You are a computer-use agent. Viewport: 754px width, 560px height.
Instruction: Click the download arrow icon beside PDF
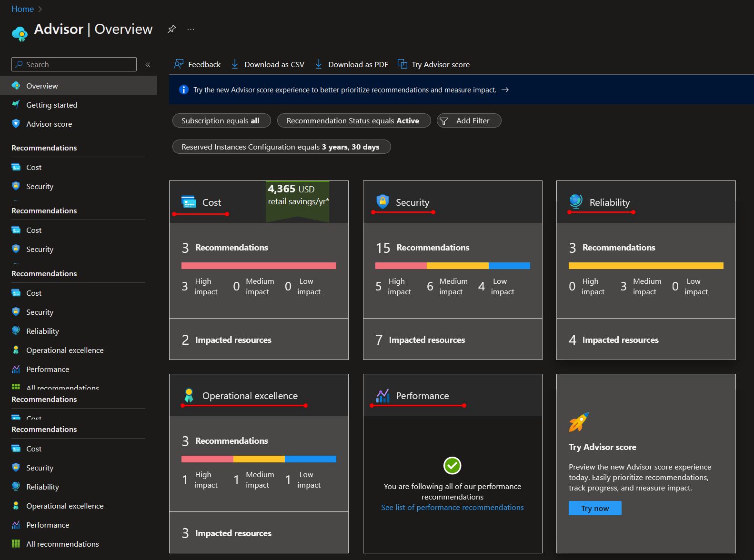[x=319, y=64]
